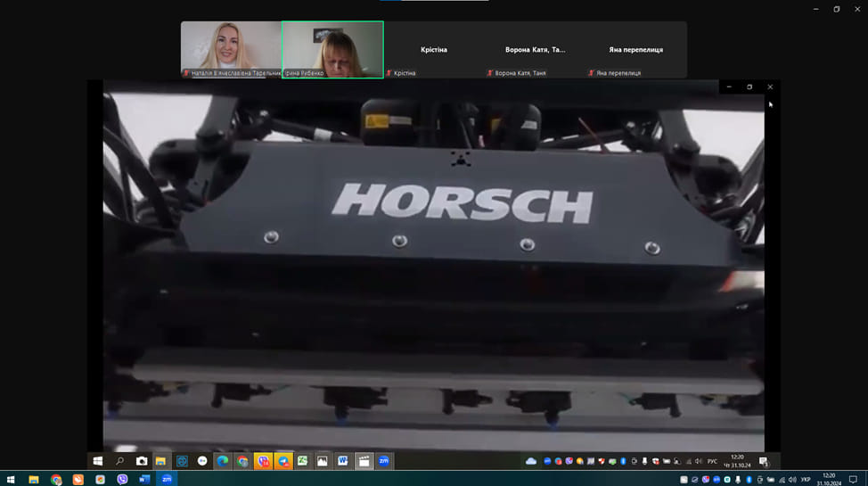Select Ірина Рибенко's highlighted video thumbnail

click(x=332, y=49)
